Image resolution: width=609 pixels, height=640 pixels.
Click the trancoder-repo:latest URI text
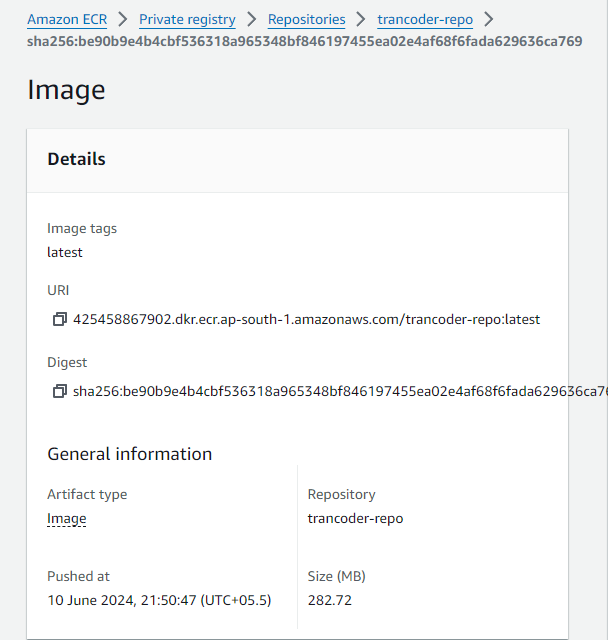coord(306,319)
